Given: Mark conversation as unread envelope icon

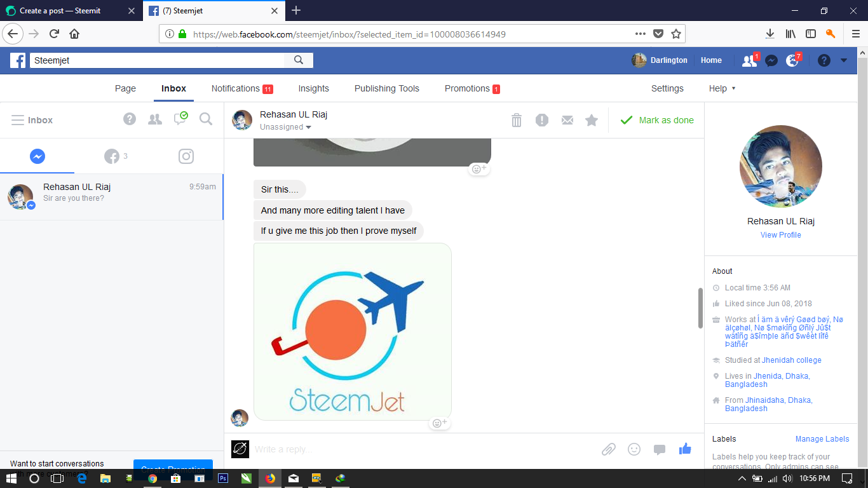Looking at the screenshot, I should [x=567, y=120].
